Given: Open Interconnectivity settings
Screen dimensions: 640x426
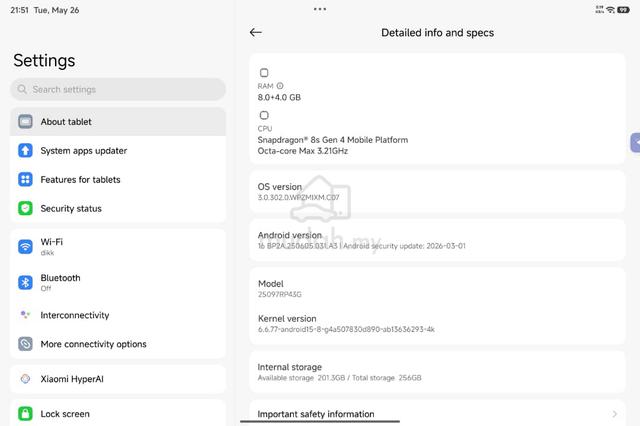Looking at the screenshot, I should coord(118,315).
